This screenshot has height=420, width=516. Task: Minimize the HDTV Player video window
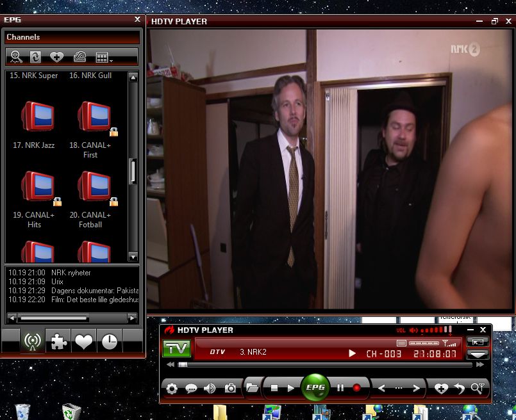479,21
